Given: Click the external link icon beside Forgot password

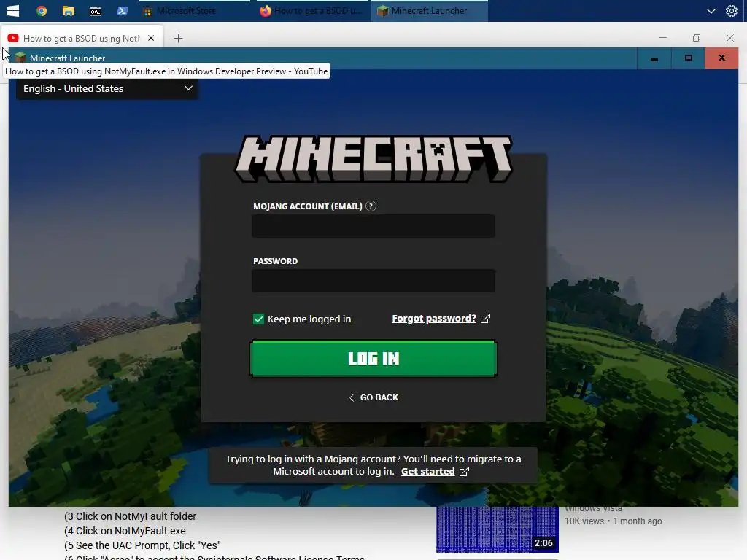Looking at the screenshot, I should (x=485, y=319).
